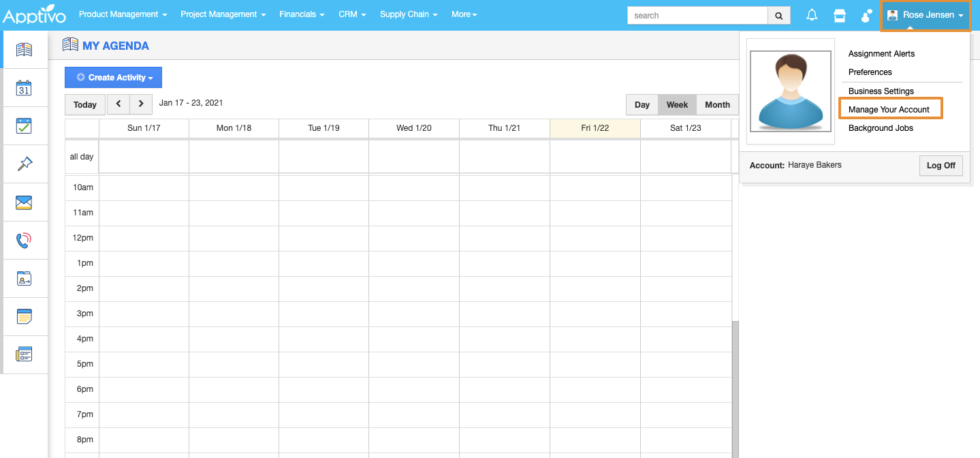Click the search input field
Viewport: 980px width, 458px height.
click(x=697, y=15)
